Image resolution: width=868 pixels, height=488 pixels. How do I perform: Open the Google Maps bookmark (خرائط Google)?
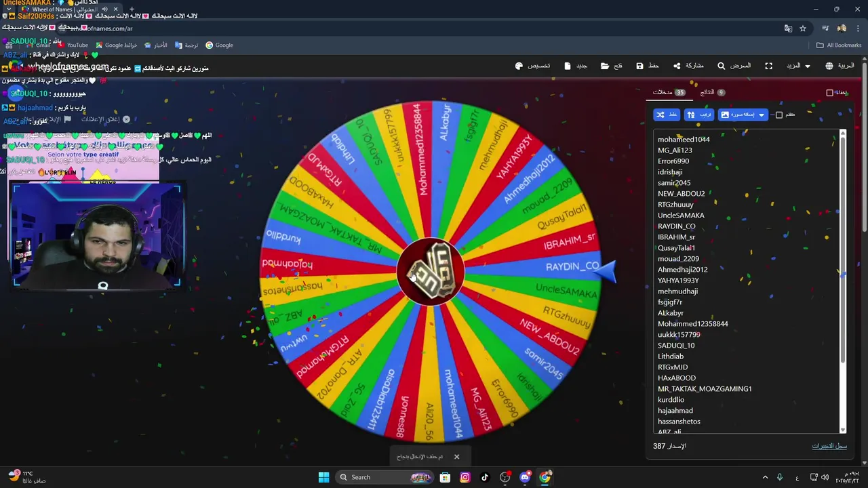(x=117, y=45)
